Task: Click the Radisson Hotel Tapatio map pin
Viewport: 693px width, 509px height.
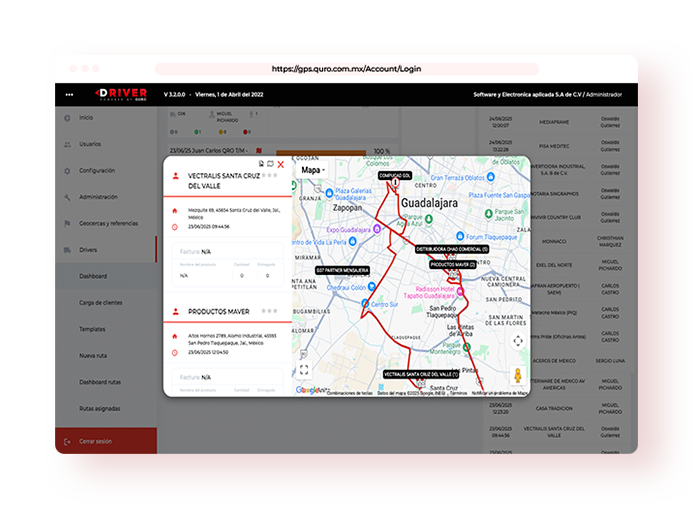Action: coord(460,291)
